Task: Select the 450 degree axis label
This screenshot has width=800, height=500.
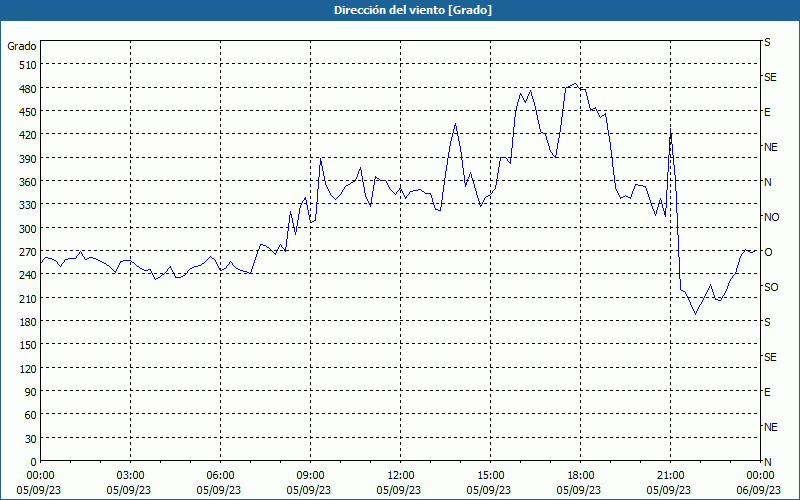Action: pyautogui.click(x=28, y=112)
